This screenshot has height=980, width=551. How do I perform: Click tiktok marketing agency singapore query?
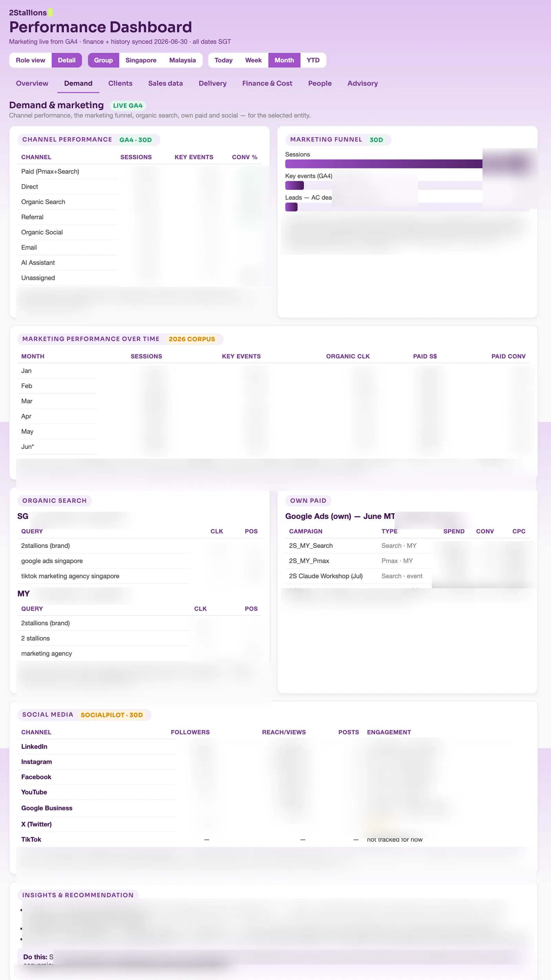pyautogui.click(x=139, y=576)
